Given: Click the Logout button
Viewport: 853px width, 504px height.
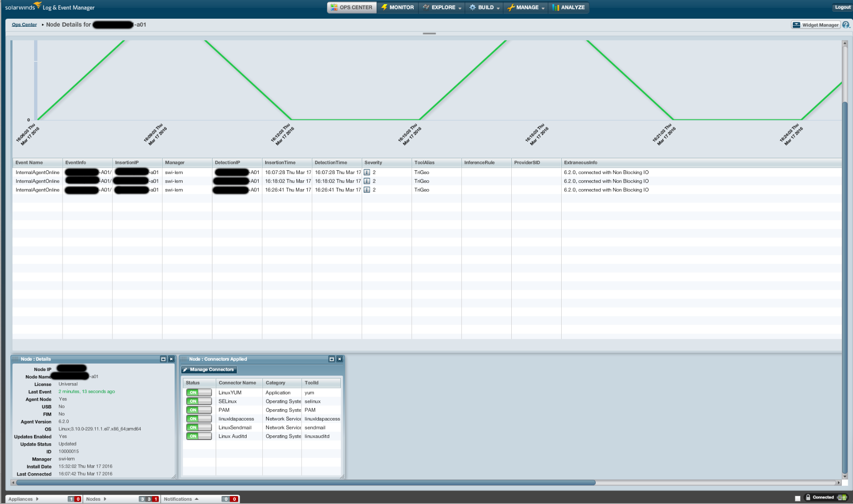Looking at the screenshot, I should 842,7.
